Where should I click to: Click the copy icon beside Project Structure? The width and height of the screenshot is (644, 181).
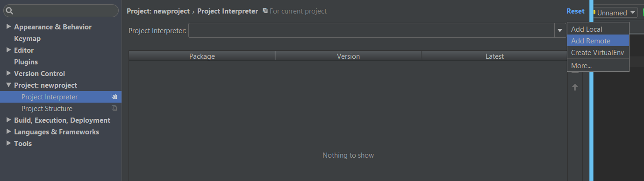(x=114, y=108)
